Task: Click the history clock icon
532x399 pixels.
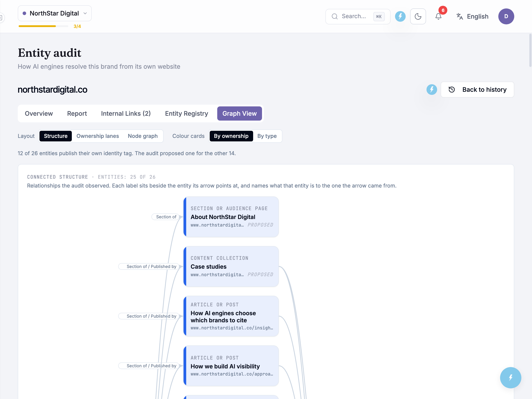Action: coord(452,90)
